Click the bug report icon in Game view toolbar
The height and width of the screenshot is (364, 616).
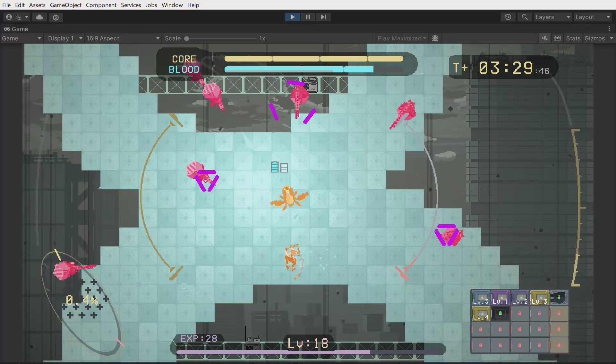435,38
